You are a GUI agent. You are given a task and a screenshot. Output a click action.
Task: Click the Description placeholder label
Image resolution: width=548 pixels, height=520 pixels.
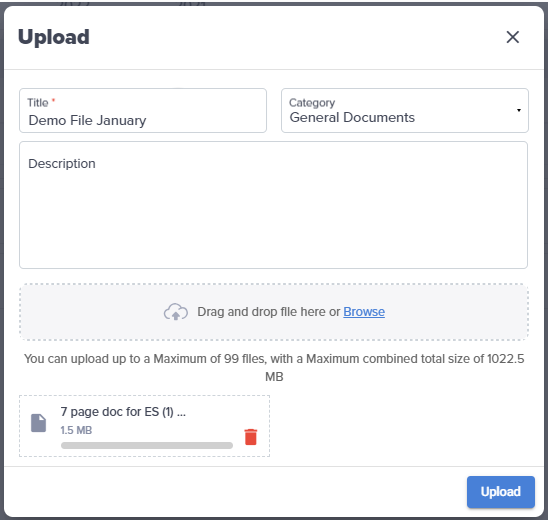pos(62,164)
